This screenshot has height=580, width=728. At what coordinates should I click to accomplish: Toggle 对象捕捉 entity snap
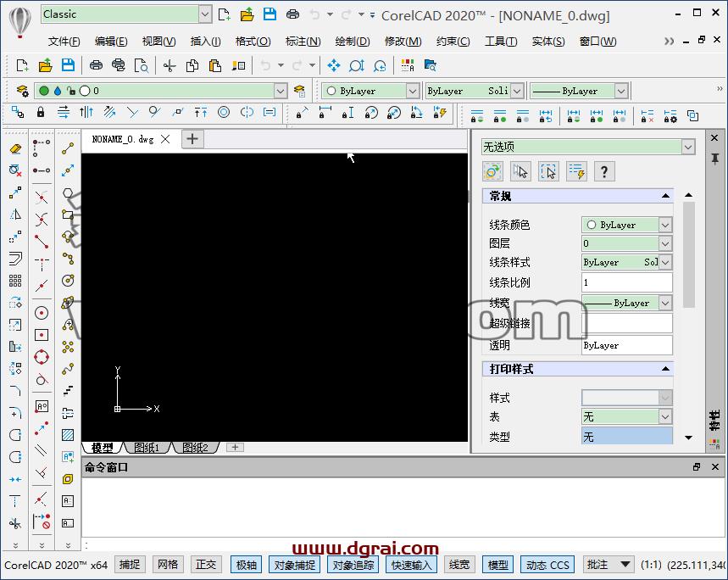point(295,565)
